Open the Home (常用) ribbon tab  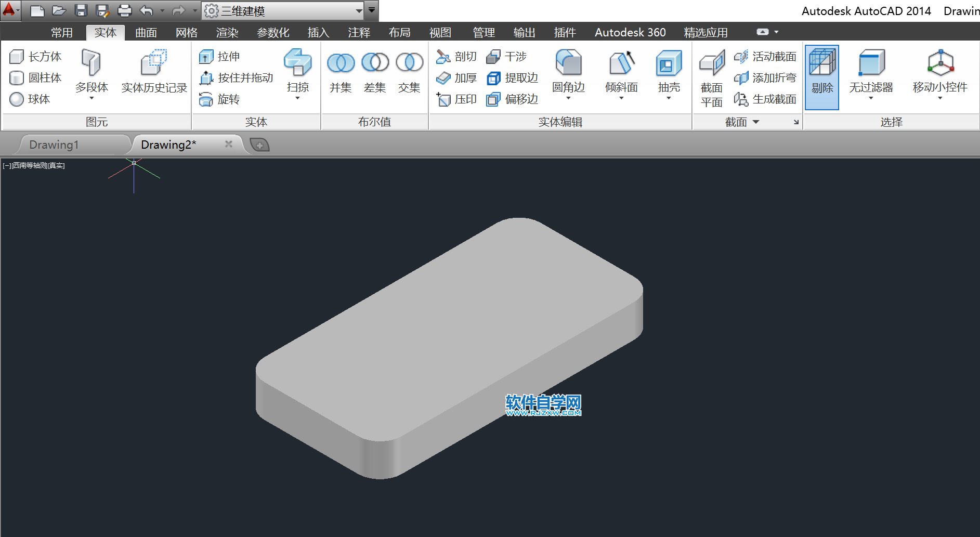[x=62, y=33]
